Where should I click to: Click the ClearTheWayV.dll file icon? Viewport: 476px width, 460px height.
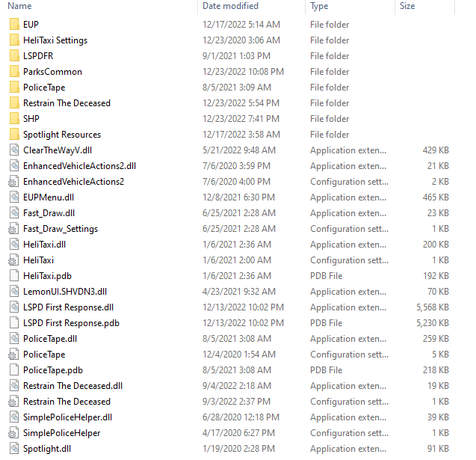[14, 150]
